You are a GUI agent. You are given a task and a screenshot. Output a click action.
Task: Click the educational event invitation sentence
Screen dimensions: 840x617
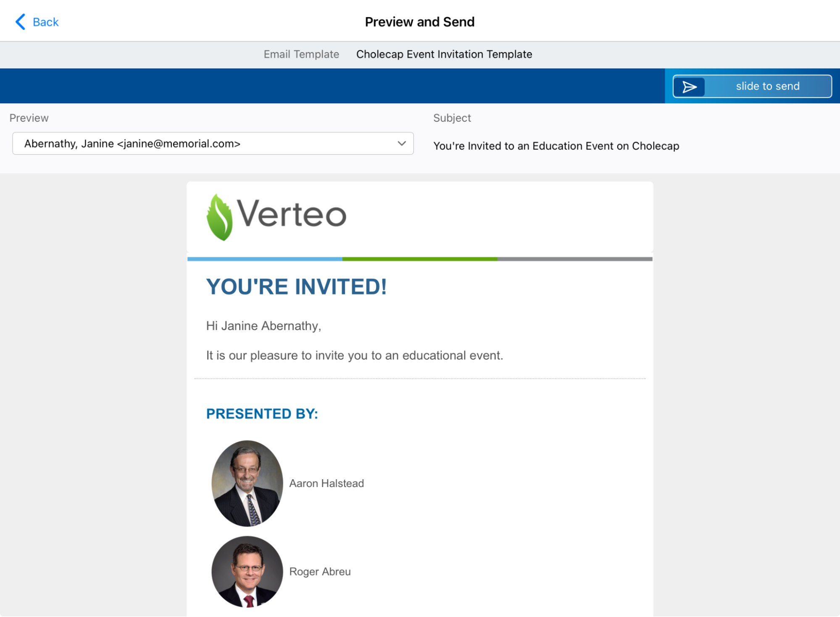point(354,356)
